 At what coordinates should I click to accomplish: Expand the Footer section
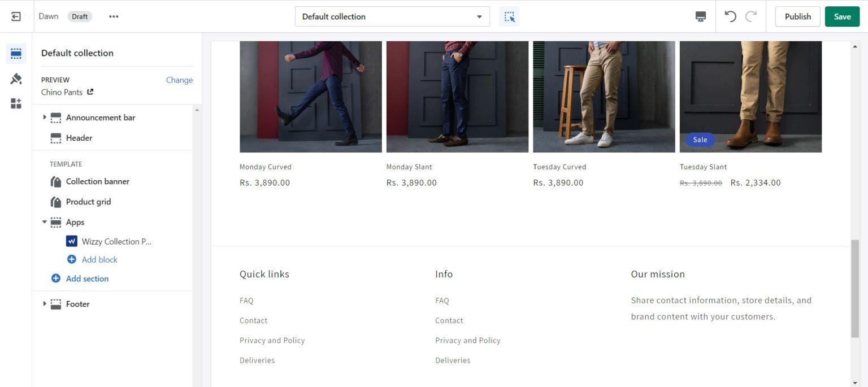[x=45, y=304]
